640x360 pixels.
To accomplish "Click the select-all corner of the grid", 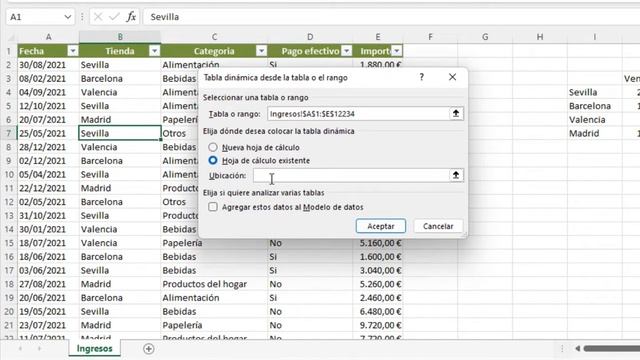I will tap(11, 37).
